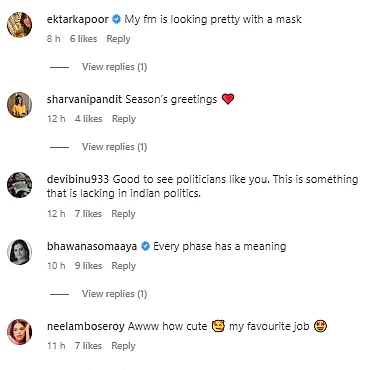
Task: Click the verified badge next to ektarkapoor
Action: pos(116,19)
